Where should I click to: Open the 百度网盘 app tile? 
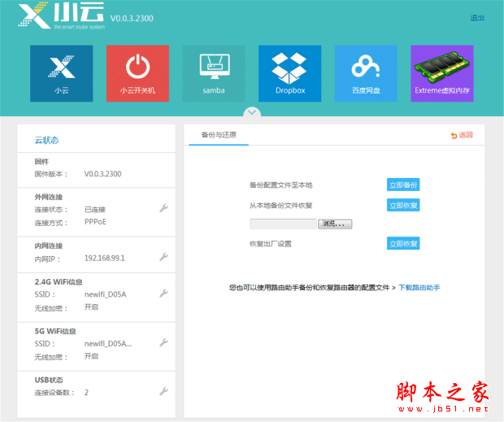click(366, 74)
